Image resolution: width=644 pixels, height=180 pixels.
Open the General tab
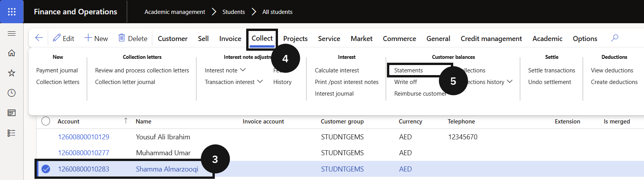(438, 39)
